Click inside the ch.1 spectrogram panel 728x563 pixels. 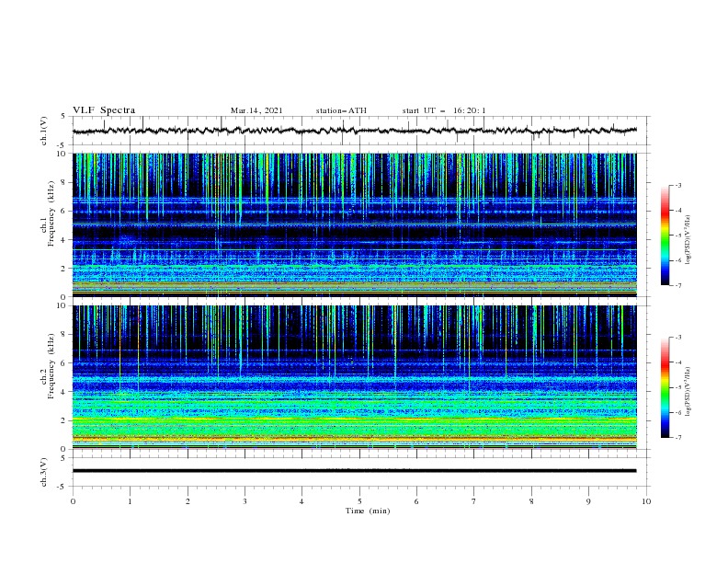click(354, 224)
